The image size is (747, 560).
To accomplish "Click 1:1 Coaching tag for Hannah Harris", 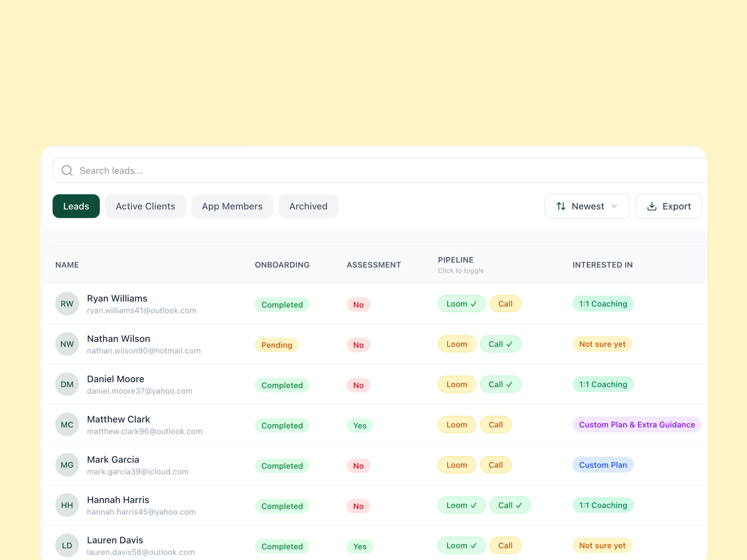I will tap(603, 505).
